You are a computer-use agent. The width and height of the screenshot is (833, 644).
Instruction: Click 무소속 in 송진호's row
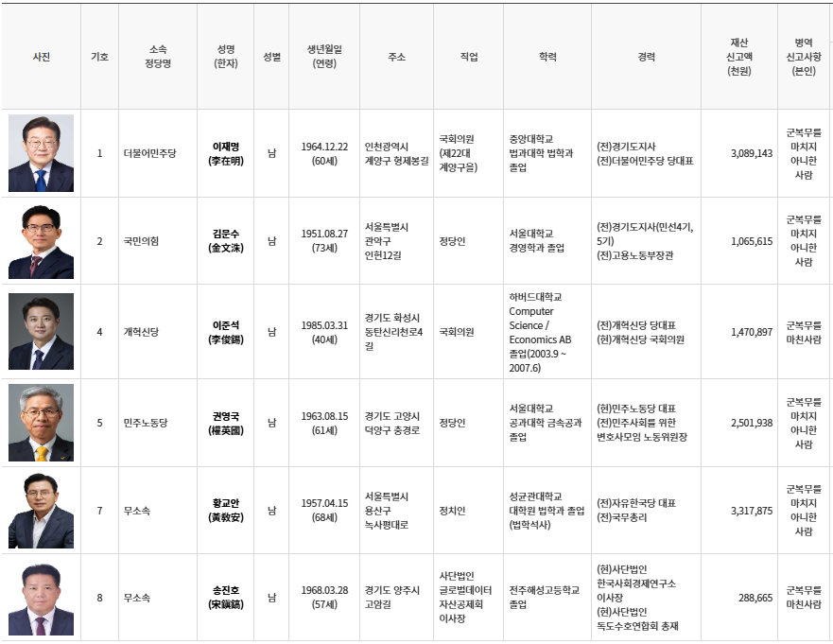tap(136, 598)
